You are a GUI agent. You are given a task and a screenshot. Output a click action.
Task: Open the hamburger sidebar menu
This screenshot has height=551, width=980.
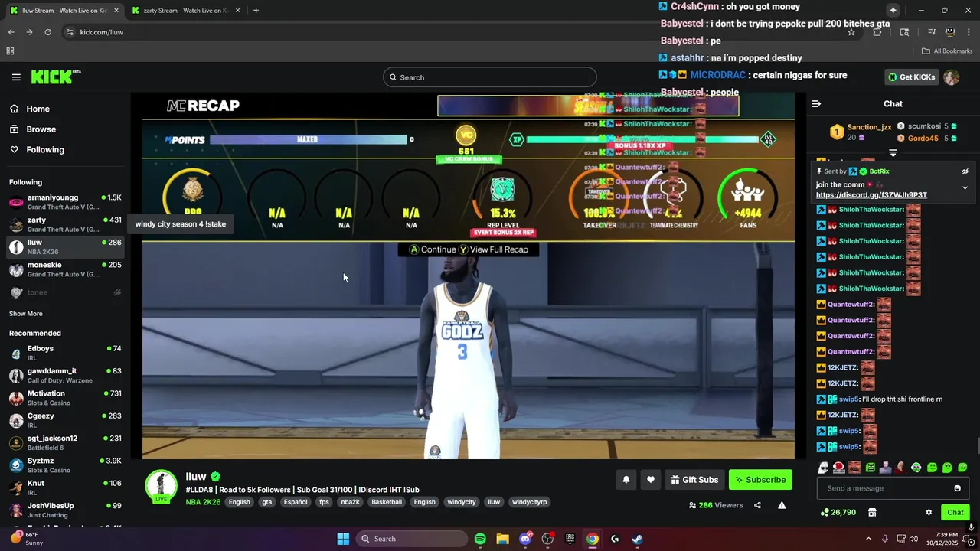click(16, 77)
